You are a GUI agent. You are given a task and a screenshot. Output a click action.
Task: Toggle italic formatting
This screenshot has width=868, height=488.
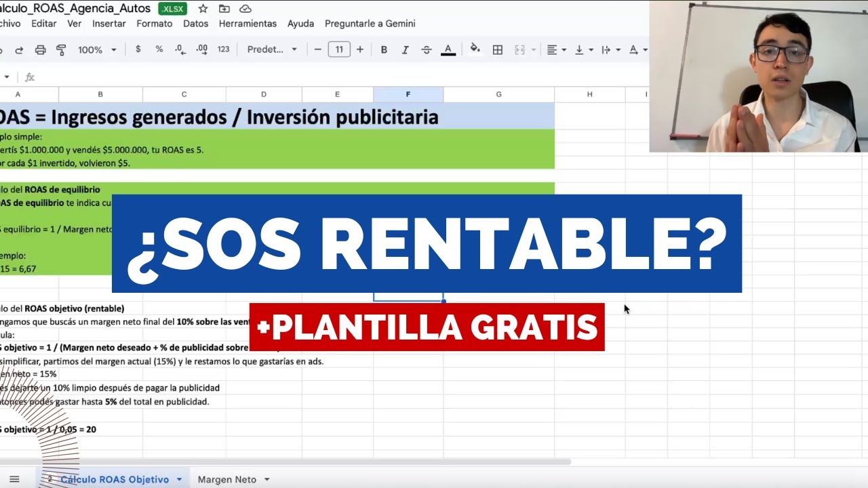406,49
